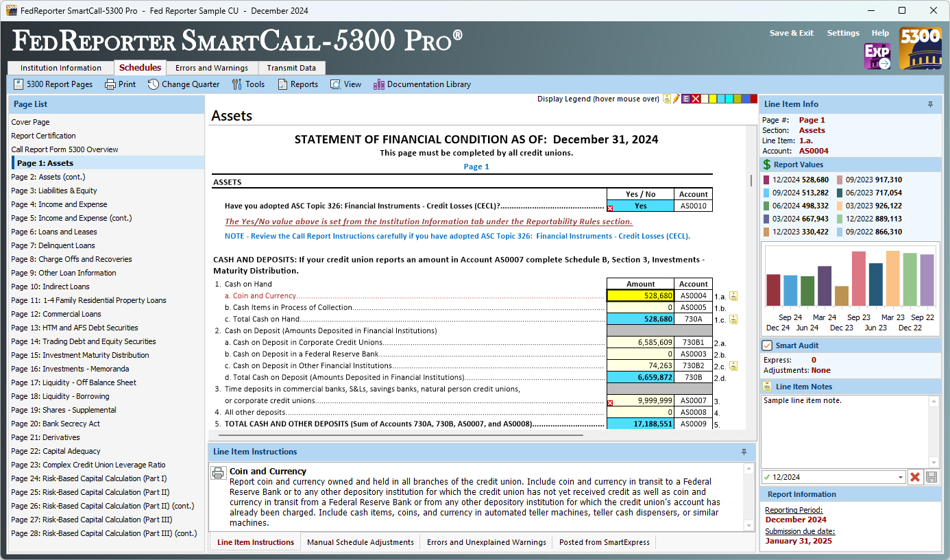This screenshot has height=560, width=950.
Task: Click the note icon in Display Legend
Action: click(x=667, y=99)
